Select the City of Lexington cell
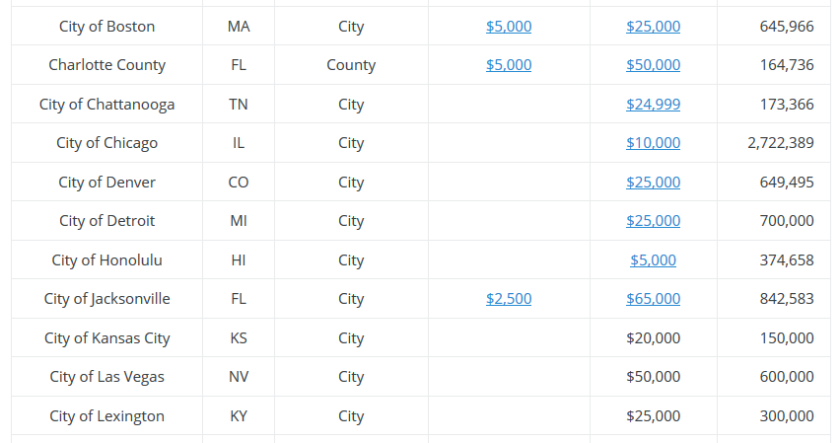This screenshot has height=443, width=840. [107, 416]
